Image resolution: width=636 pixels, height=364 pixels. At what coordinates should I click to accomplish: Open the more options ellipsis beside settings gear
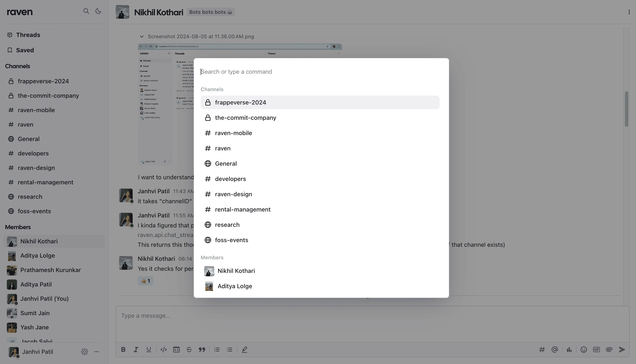coord(97,352)
